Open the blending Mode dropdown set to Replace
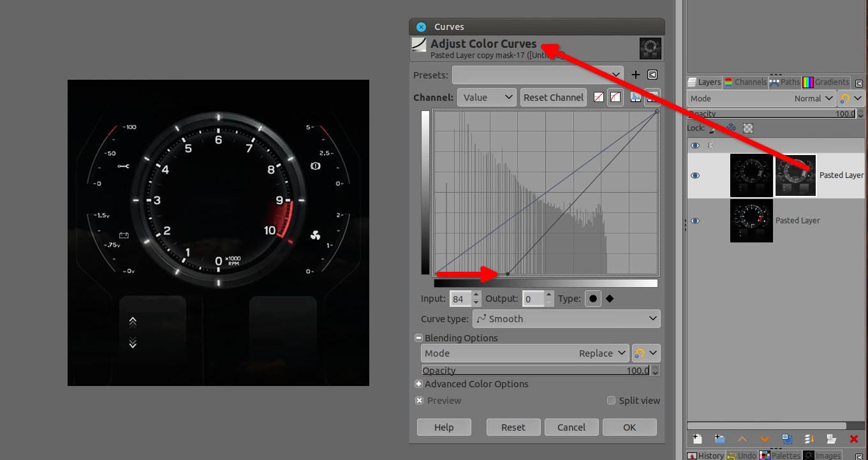Image resolution: width=868 pixels, height=460 pixels. (526, 353)
